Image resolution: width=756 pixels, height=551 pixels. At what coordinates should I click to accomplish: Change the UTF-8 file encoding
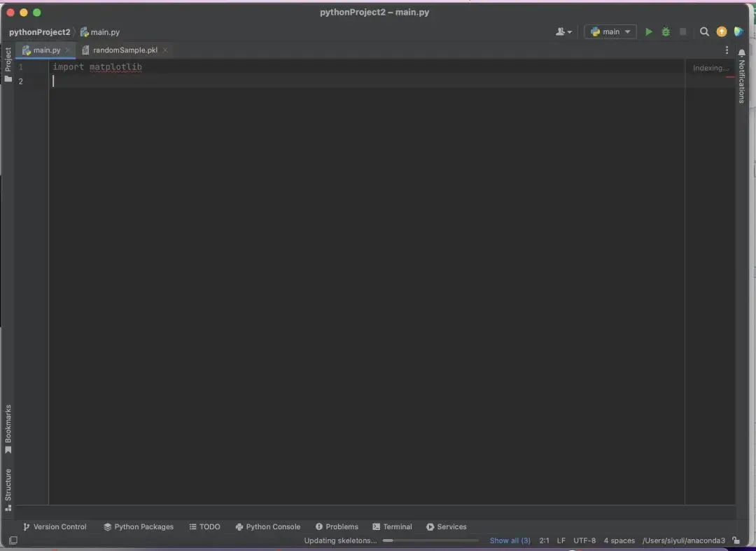(x=584, y=540)
